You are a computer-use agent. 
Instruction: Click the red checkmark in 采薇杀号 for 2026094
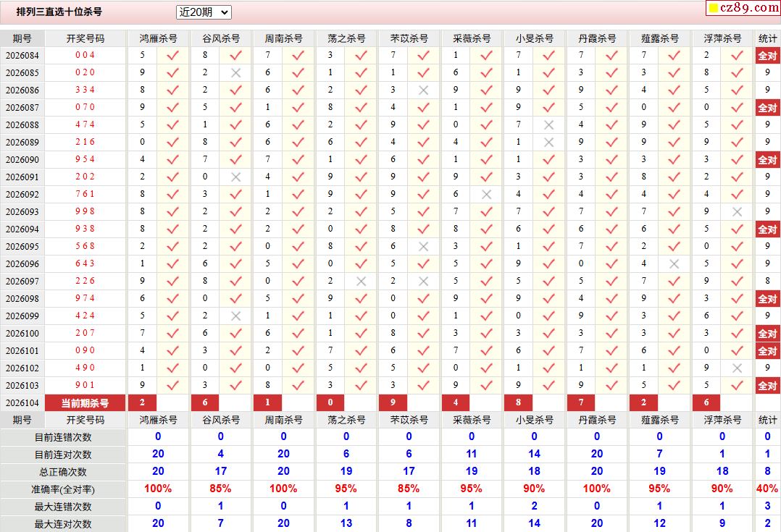pos(486,229)
